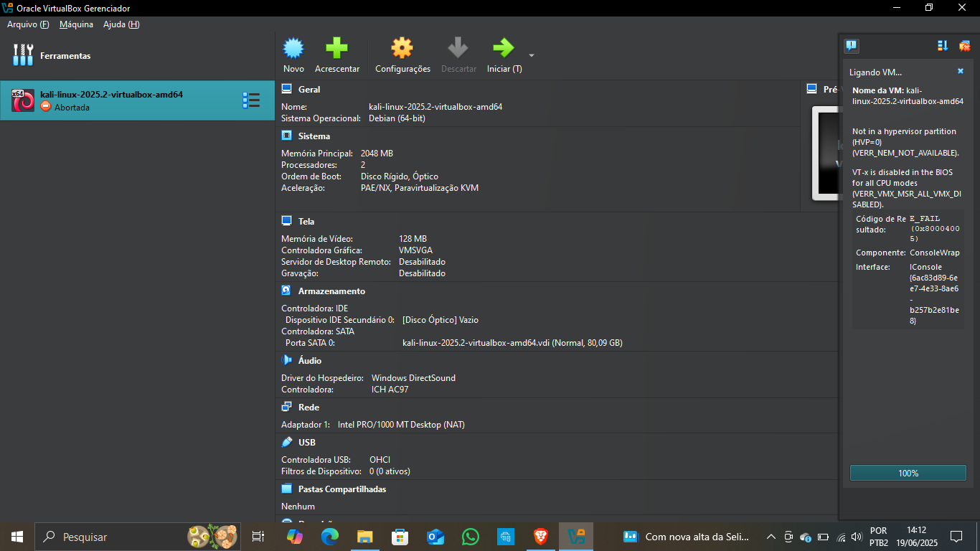Click the Sistema chip icon

[x=286, y=136]
